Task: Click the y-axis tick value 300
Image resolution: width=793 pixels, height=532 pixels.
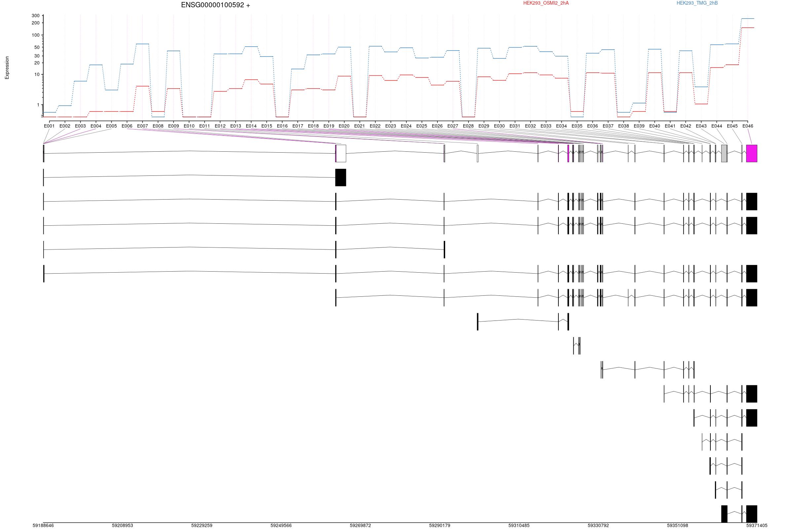Action: coord(36,16)
